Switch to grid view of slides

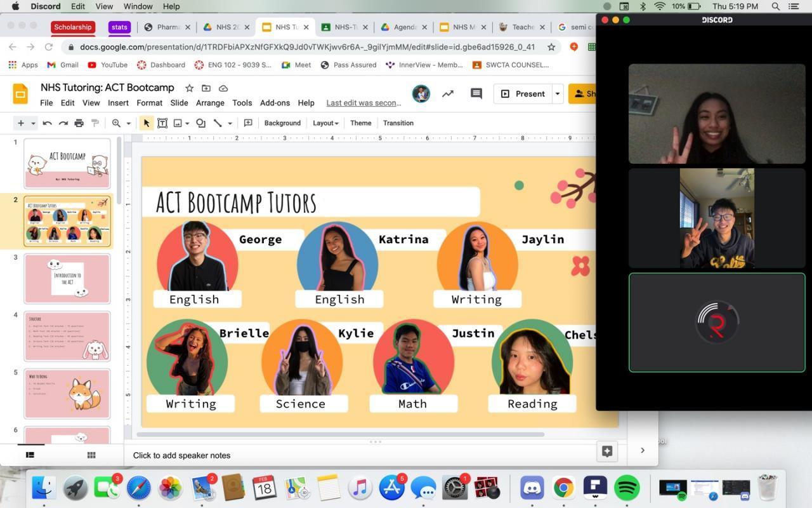point(91,455)
